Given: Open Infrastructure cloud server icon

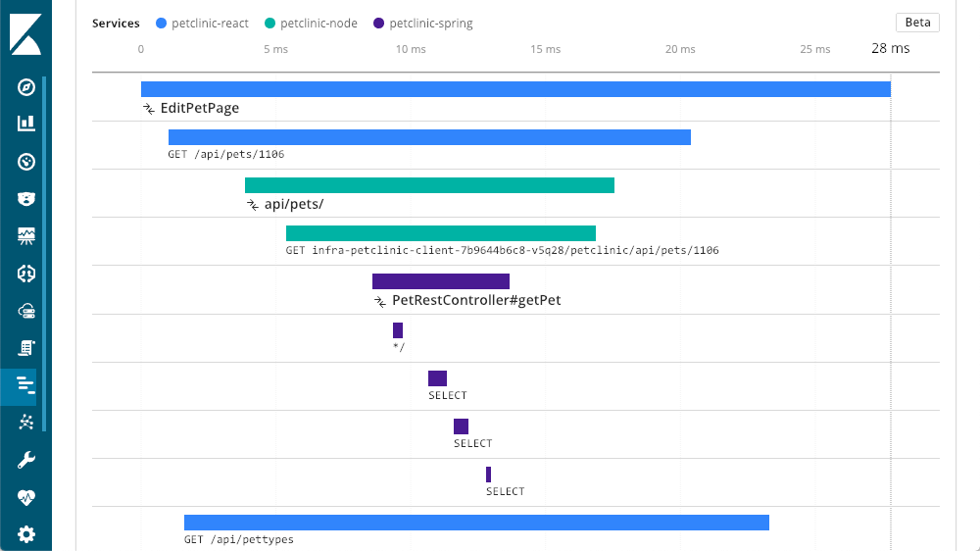Looking at the screenshot, I should pos(25,311).
